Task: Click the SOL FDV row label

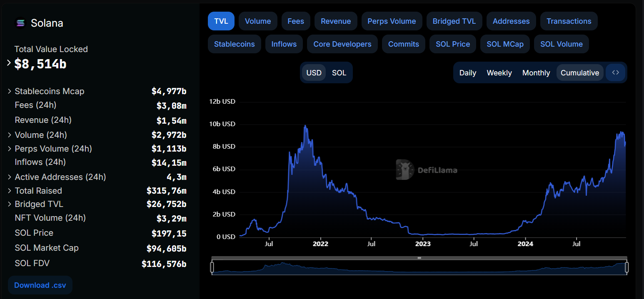Action: (x=32, y=263)
